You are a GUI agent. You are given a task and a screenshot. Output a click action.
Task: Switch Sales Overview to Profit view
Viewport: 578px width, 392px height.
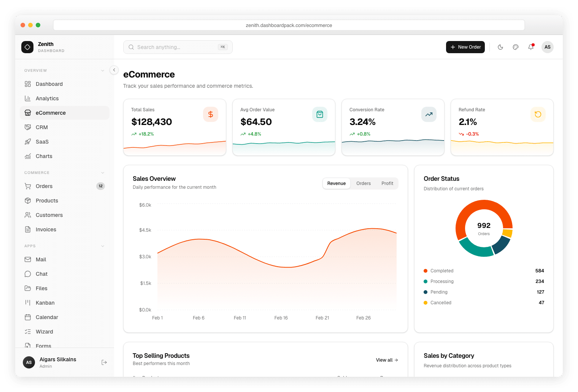387,183
